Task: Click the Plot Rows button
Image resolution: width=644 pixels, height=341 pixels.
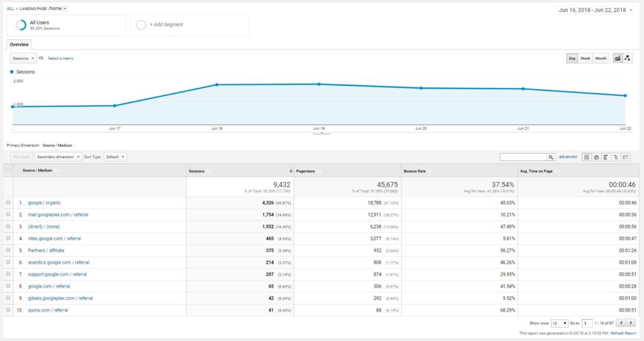Action: [x=21, y=157]
